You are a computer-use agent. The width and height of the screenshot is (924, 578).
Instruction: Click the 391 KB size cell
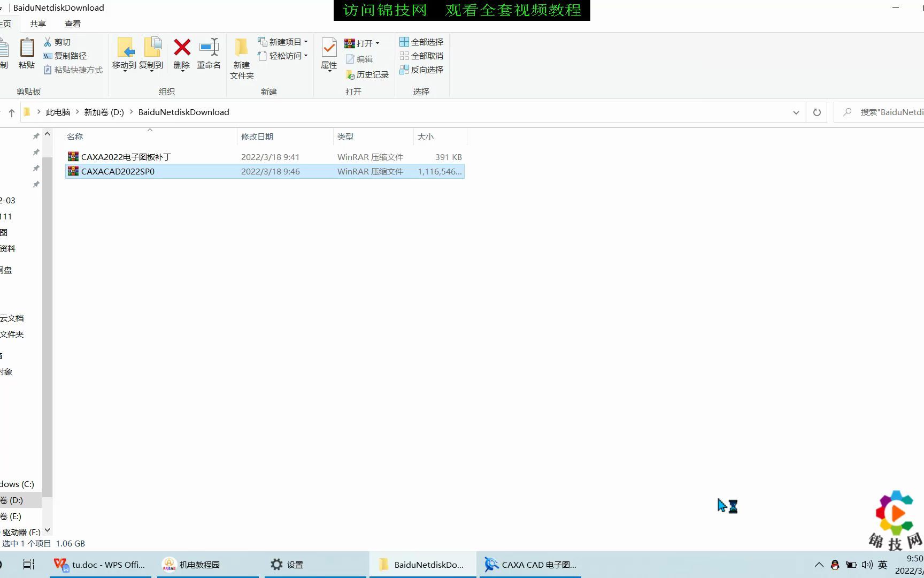(448, 157)
